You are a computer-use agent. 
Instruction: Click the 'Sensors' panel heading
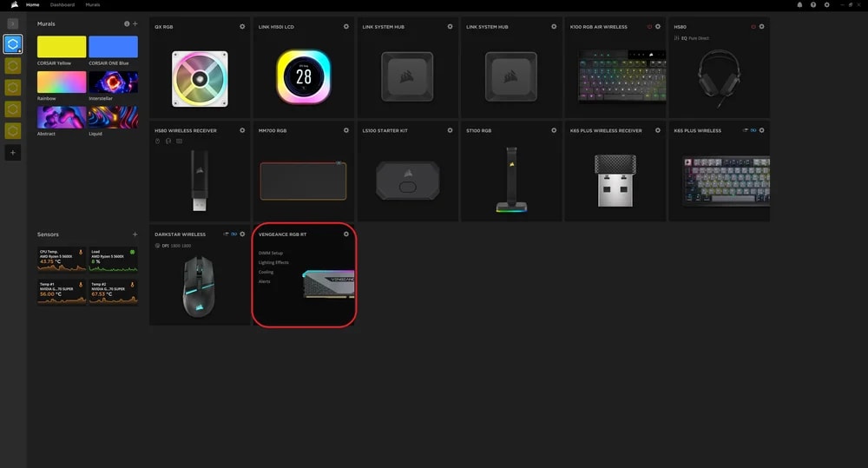[x=48, y=234]
